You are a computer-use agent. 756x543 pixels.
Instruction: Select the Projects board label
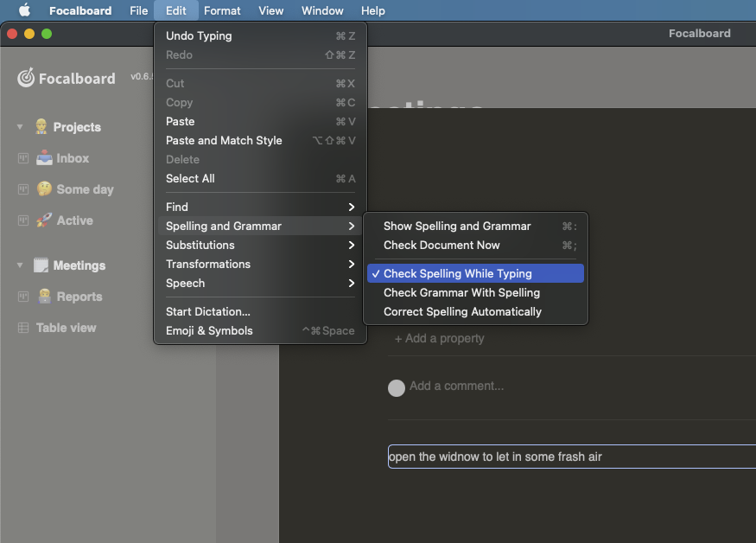pyautogui.click(x=77, y=127)
